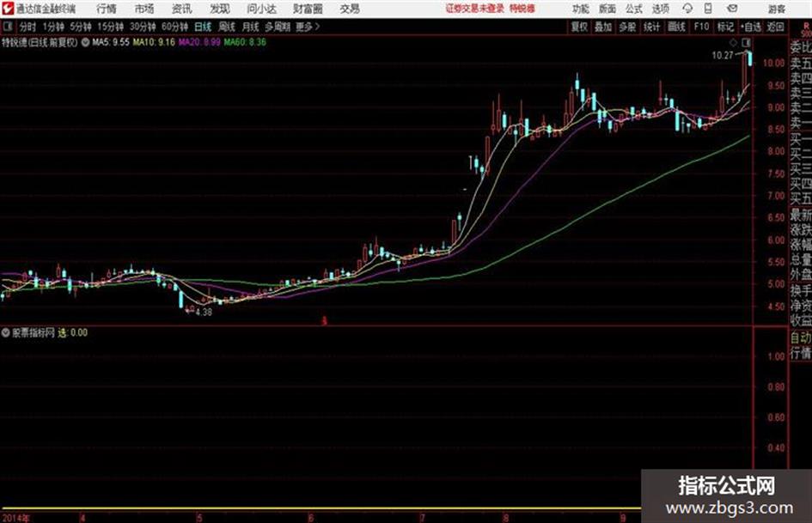Click the 多股 multi-stock button
This screenshot has height=523, width=812.
(627, 27)
